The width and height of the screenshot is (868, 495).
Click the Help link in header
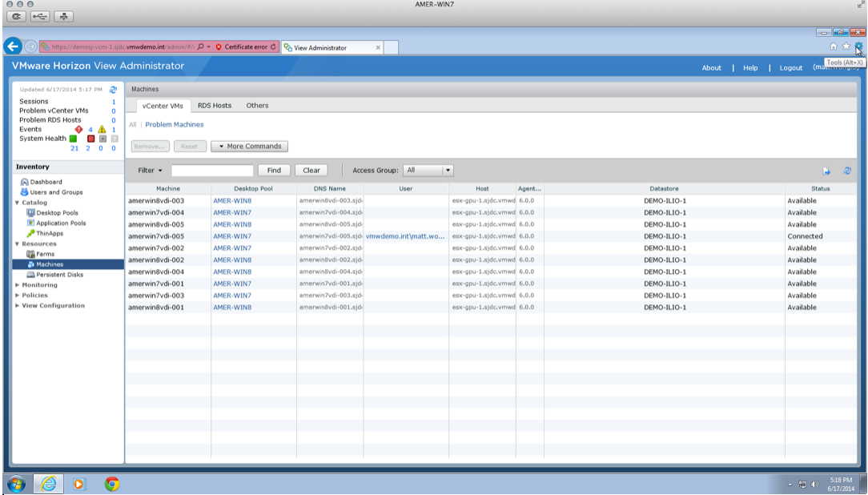750,68
